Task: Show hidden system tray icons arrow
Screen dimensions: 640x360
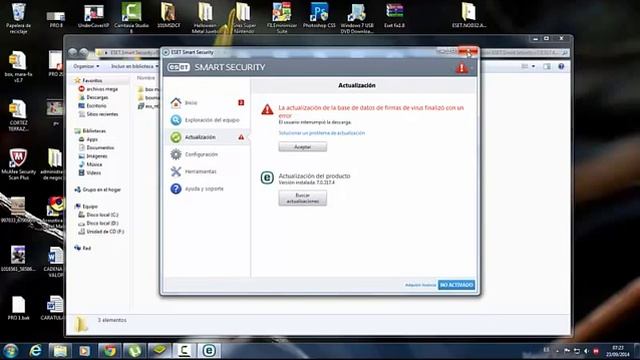Action: coord(558,351)
